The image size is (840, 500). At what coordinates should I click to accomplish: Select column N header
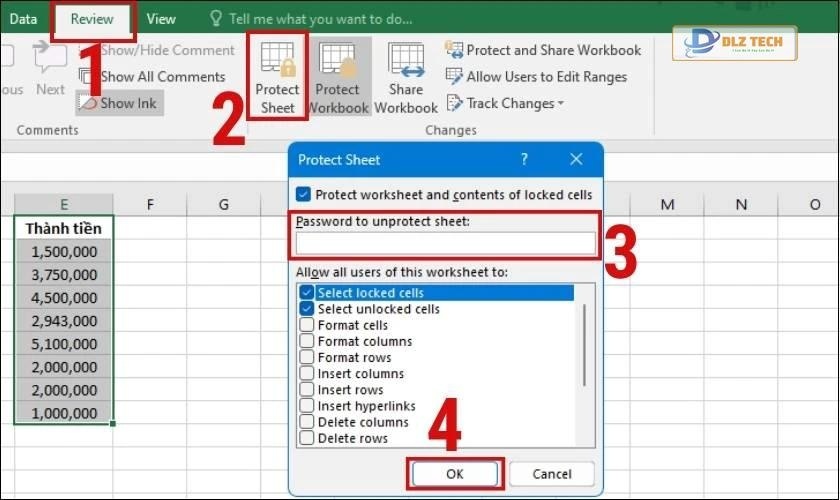point(741,204)
